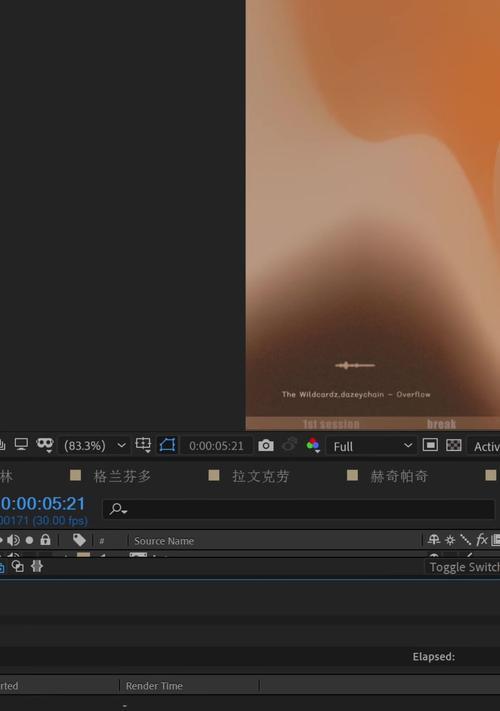The height and width of the screenshot is (711, 500).
Task: Toggle the region of interest button
Action: click(167, 445)
